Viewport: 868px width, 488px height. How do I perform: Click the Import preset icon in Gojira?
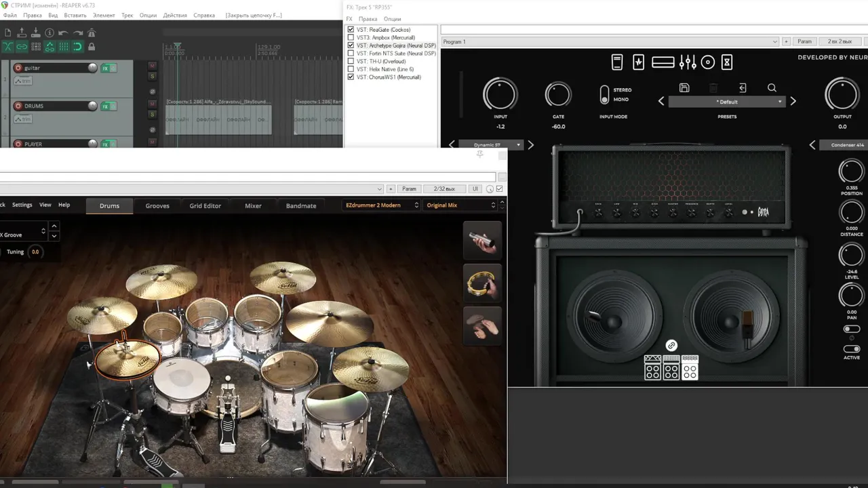point(743,87)
